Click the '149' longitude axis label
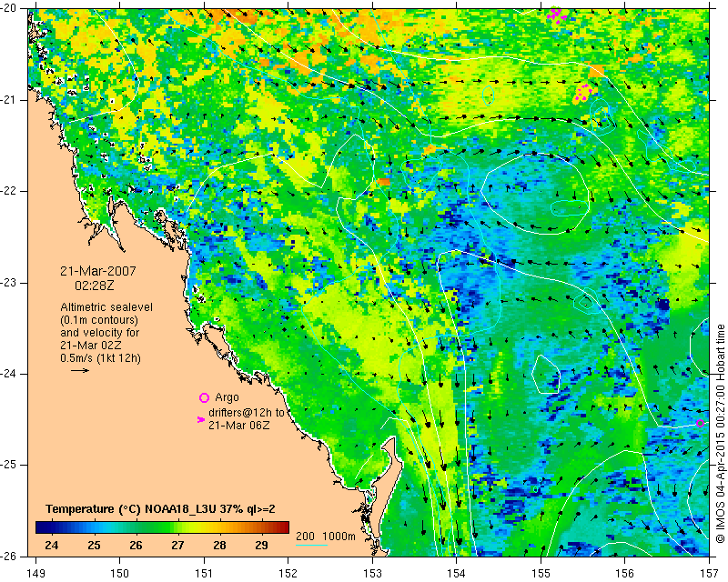728x582 pixels. (x=35, y=574)
